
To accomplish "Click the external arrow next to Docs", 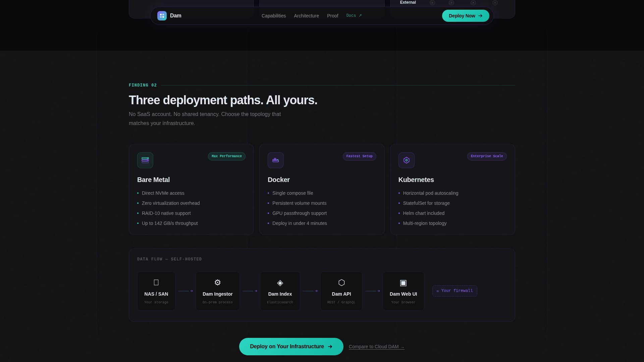I will pyautogui.click(x=360, y=15).
